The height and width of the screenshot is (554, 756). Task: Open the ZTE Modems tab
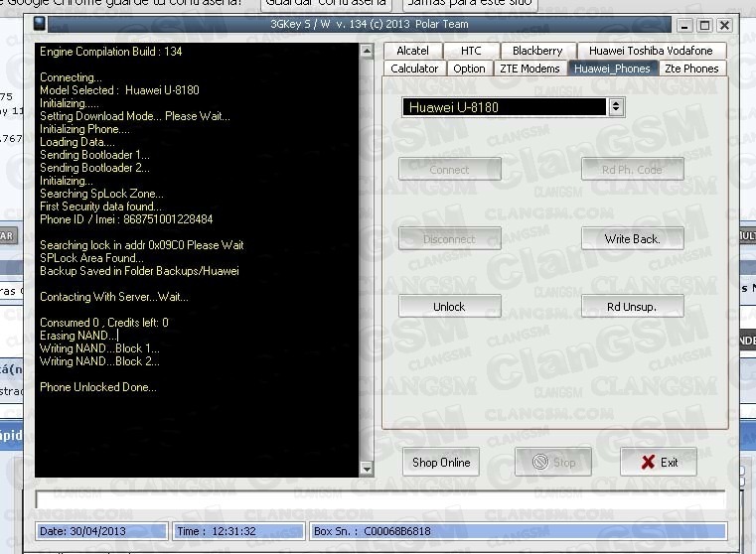[529, 69]
